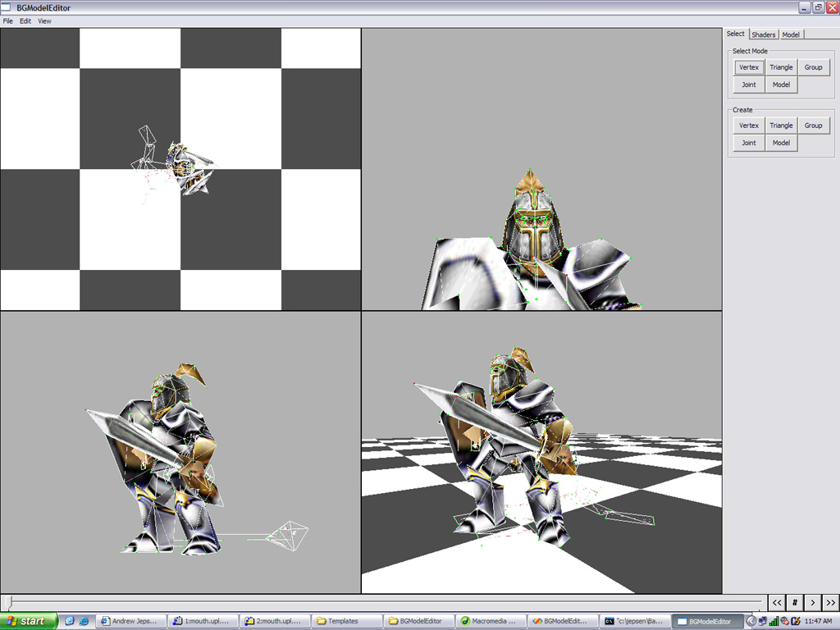Jump to last frame with >> button
This screenshot has height=630, width=840.
[829, 602]
